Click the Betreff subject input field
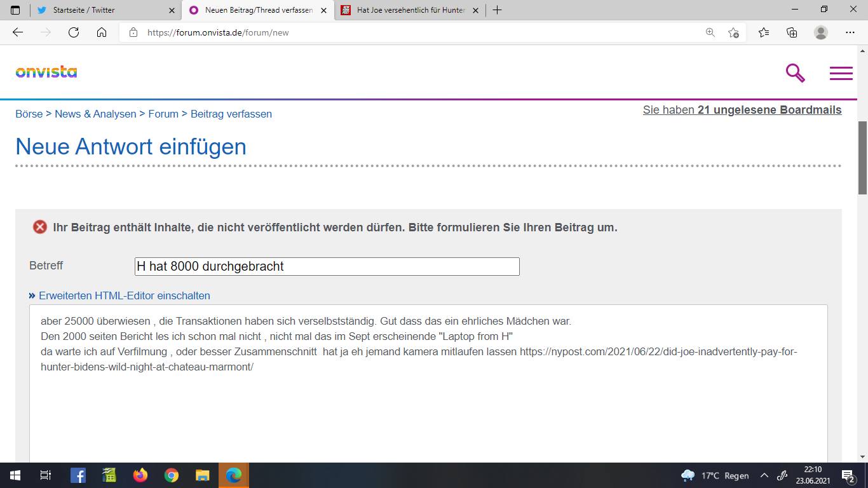This screenshot has height=488, width=868. [x=327, y=266]
